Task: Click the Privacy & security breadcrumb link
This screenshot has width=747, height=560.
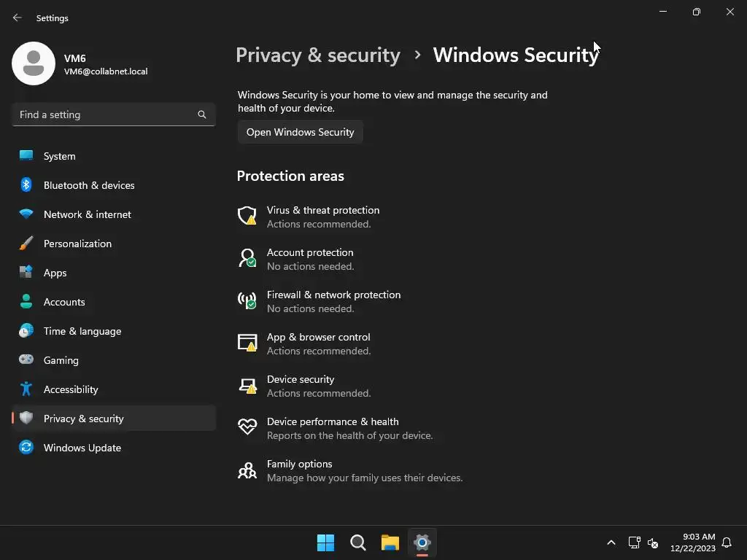Action: [x=318, y=55]
